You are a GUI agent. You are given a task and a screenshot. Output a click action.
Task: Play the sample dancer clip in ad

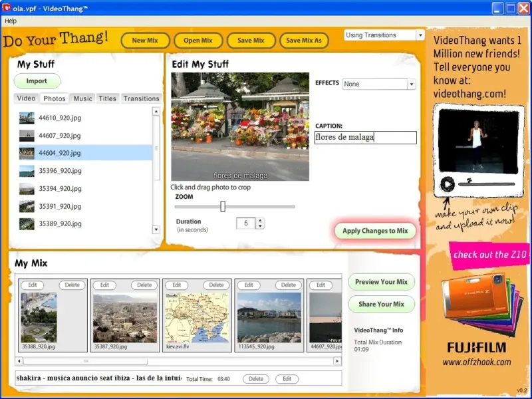coord(447,184)
